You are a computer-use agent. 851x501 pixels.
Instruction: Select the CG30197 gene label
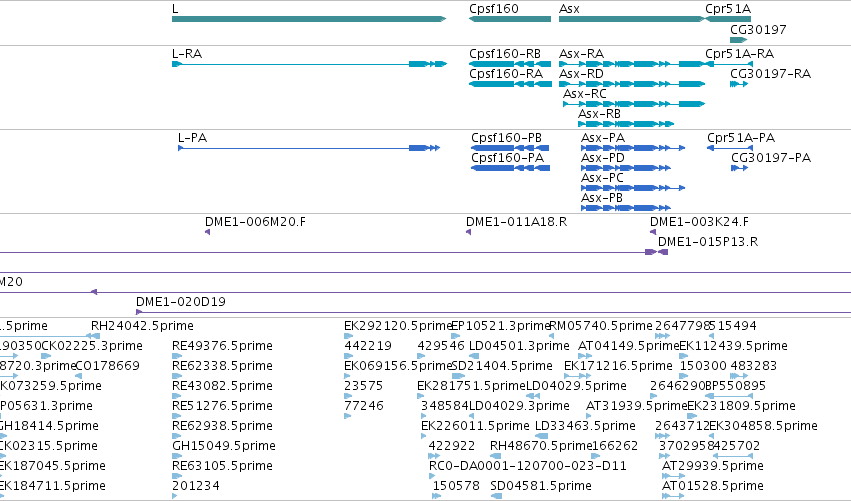[x=758, y=30]
